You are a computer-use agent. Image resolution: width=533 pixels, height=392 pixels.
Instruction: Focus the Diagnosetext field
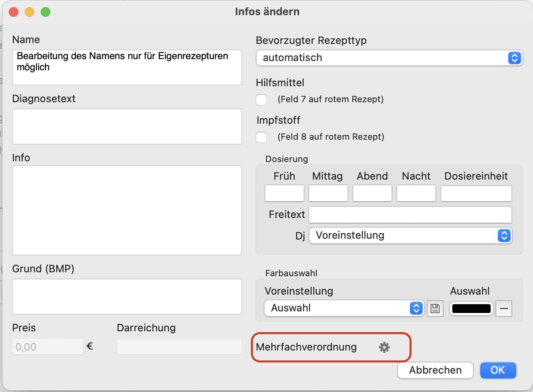pyautogui.click(x=127, y=127)
